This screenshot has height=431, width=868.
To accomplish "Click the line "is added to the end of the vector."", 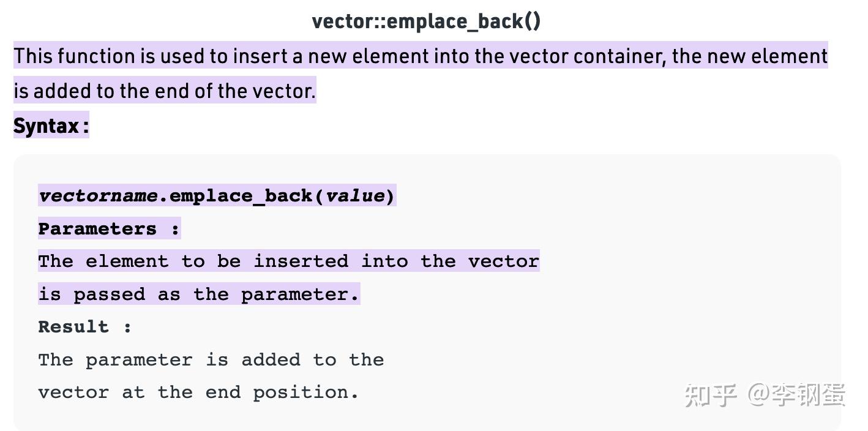I will click(164, 91).
